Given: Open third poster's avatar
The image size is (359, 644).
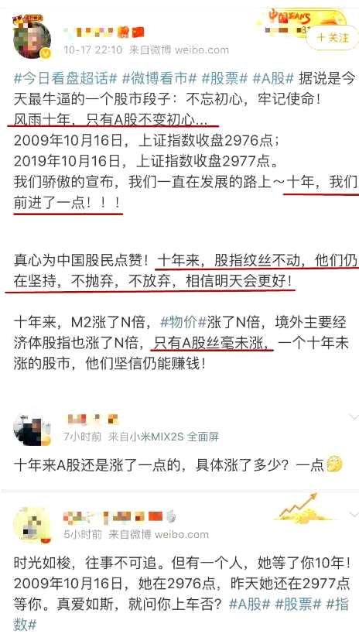Looking at the screenshot, I should [32, 526].
